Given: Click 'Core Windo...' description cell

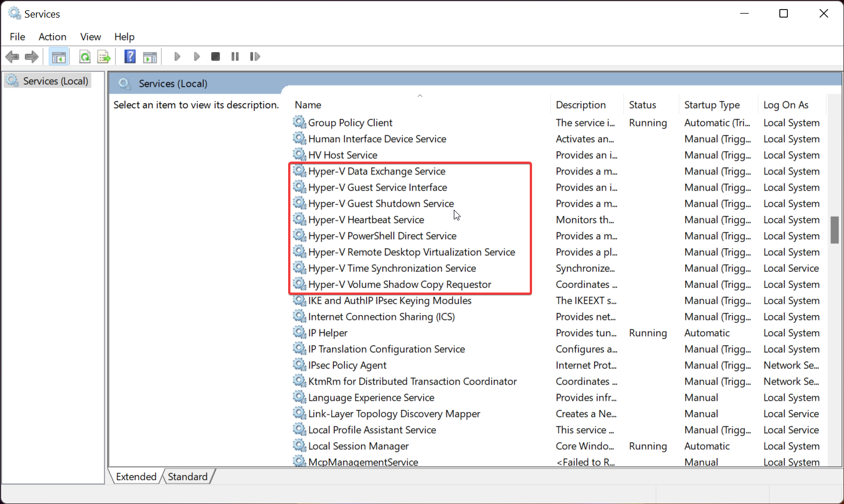Looking at the screenshot, I should pos(585,446).
